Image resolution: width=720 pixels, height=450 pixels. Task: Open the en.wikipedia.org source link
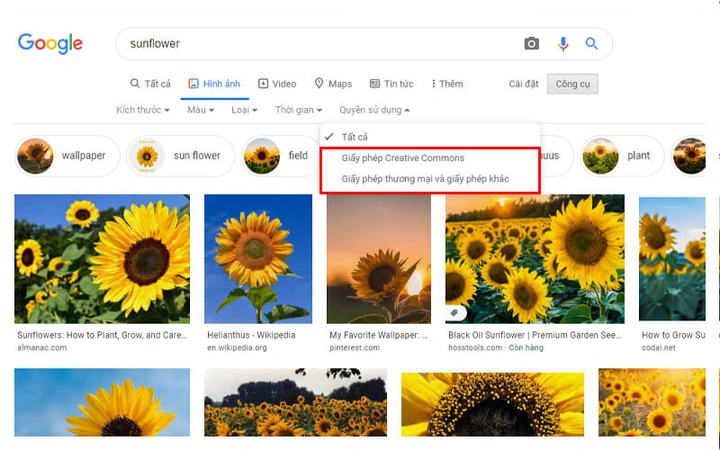tap(237, 348)
